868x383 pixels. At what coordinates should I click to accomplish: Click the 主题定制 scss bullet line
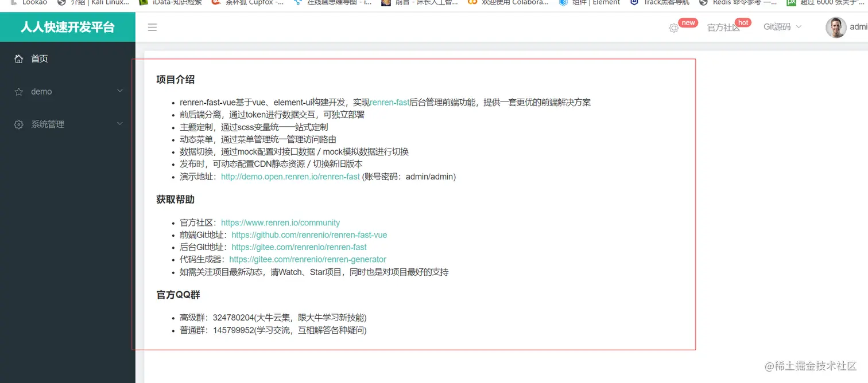254,127
